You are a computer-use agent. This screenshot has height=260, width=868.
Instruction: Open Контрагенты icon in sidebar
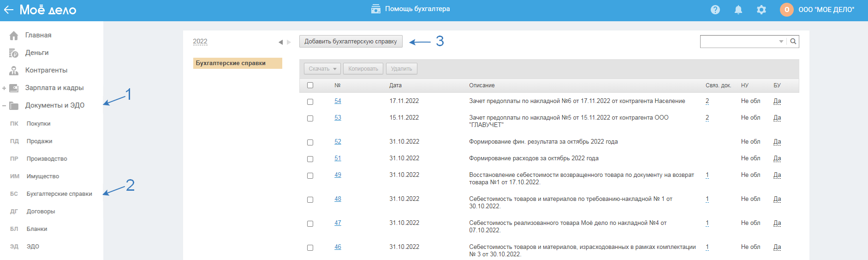point(14,71)
